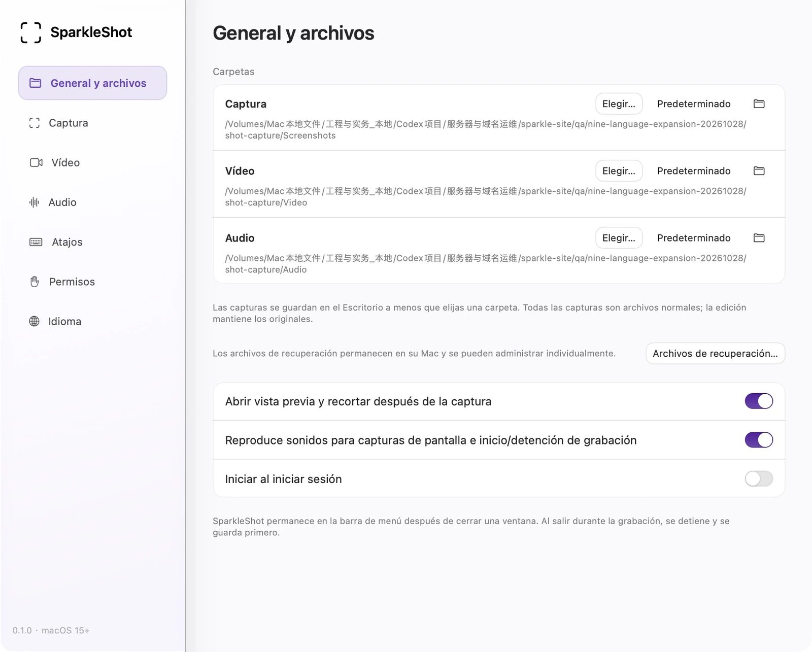
Task: Click Elegir for the Audio folder
Action: coord(619,238)
